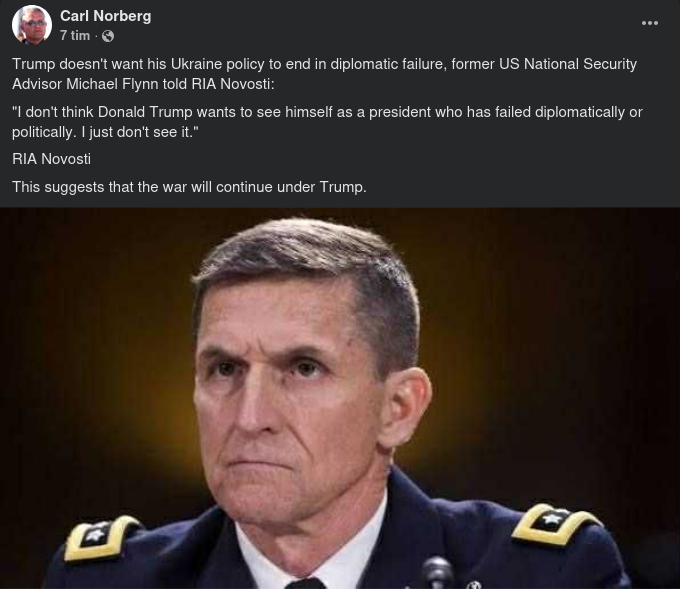
Task: Click the word 'Trump' starting the post text
Action: 33,64
